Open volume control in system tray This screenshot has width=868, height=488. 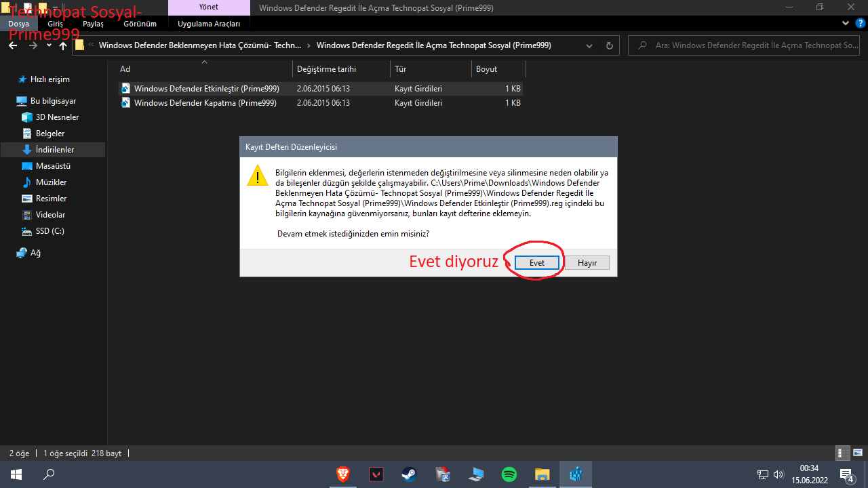tap(778, 474)
